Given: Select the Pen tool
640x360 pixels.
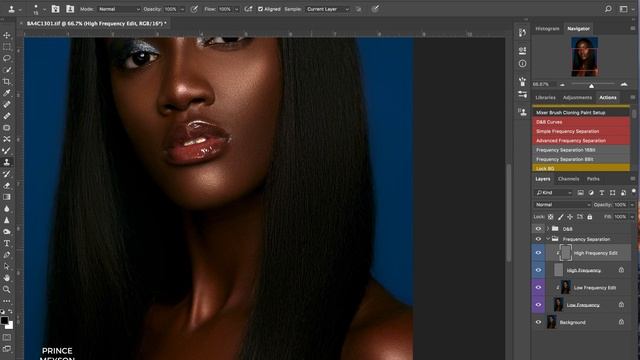Looking at the screenshot, I should [x=7, y=255].
